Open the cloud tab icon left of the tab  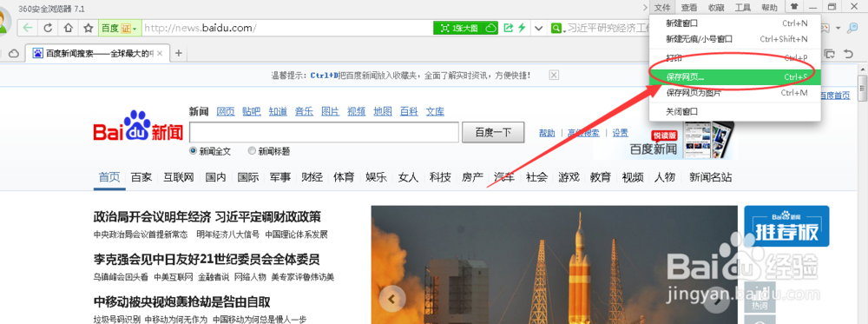tap(14, 53)
